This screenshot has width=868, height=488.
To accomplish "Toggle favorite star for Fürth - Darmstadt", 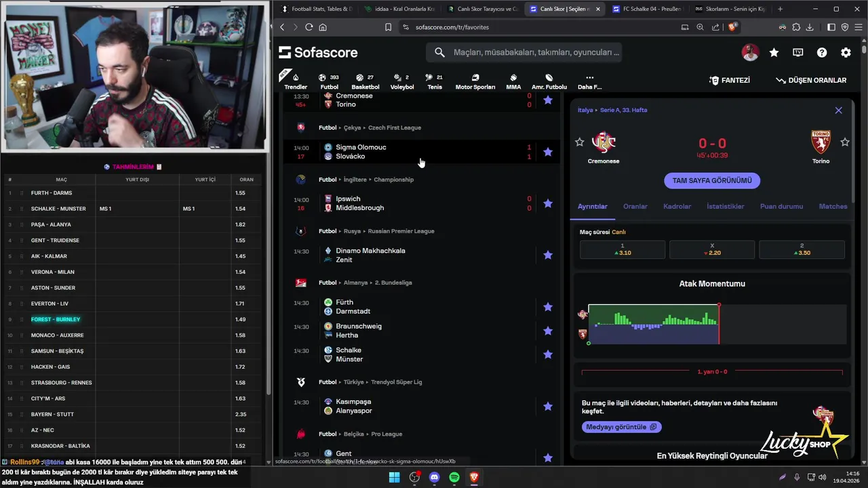I will [548, 307].
